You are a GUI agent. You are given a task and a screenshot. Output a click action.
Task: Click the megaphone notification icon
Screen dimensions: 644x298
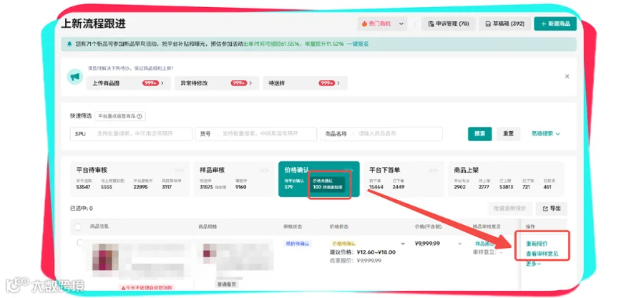(74, 77)
